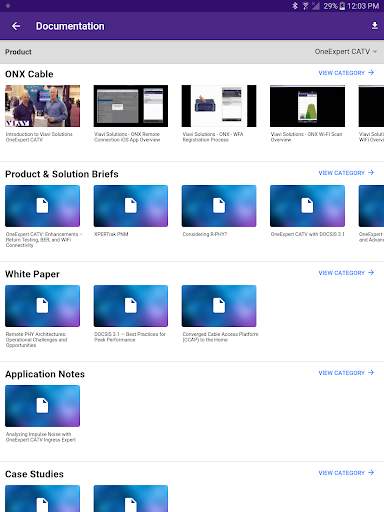Open Analyzing Impulse Noise application note

pos(42,406)
